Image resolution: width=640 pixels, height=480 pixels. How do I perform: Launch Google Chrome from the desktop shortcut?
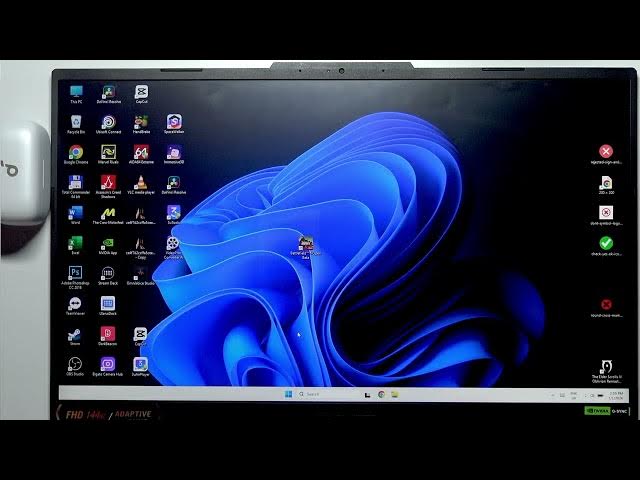click(76, 155)
